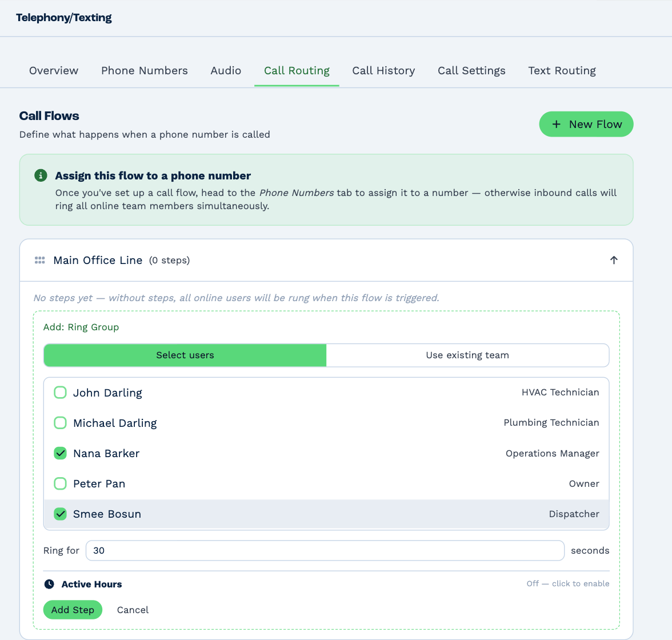Image resolution: width=672 pixels, height=640 pixels.
Task: Open the Text Routing tab
Action: click(562, 71)
